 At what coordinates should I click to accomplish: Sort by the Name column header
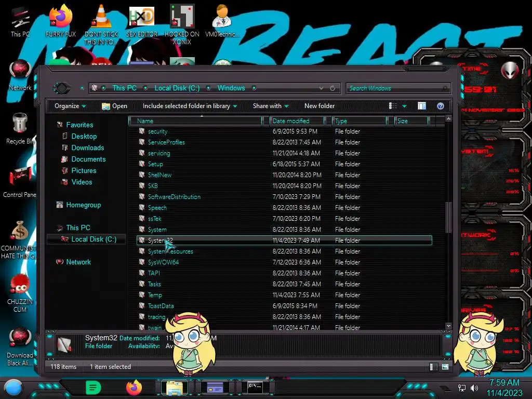196,121
